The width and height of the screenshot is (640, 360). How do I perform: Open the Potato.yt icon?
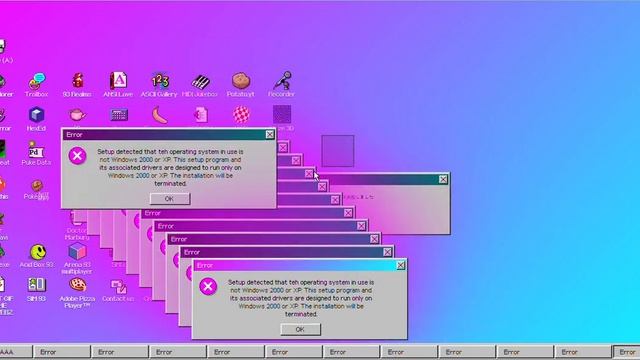click(241, 85)
